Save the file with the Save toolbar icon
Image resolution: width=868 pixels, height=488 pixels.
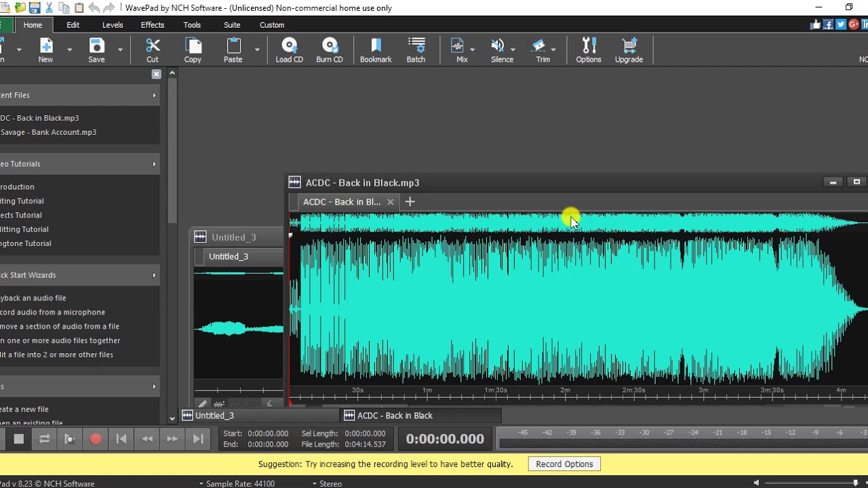click(96, 50)
